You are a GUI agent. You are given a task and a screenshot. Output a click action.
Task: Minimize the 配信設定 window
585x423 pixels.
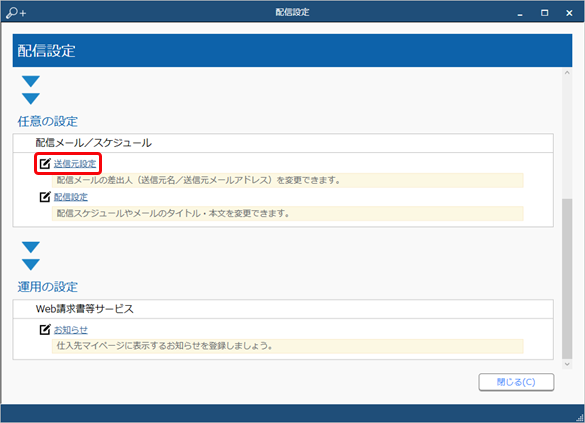pyautogui.click(x=520, y=13)
